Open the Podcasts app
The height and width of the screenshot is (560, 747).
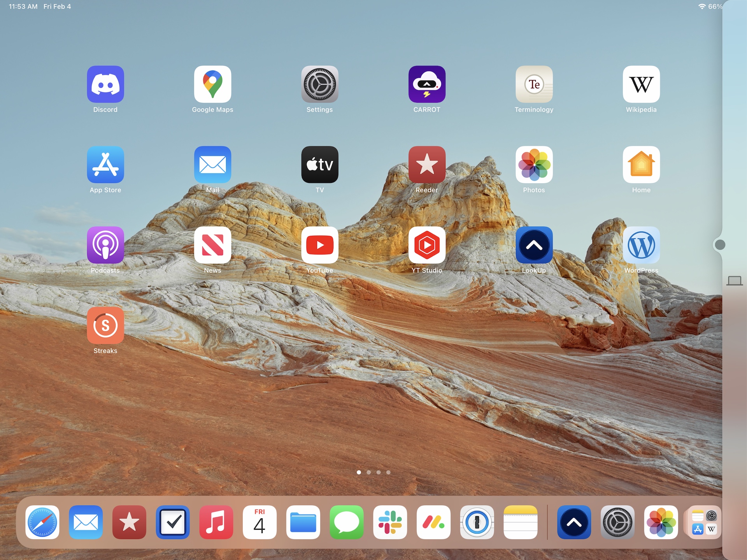click(105, 245)
